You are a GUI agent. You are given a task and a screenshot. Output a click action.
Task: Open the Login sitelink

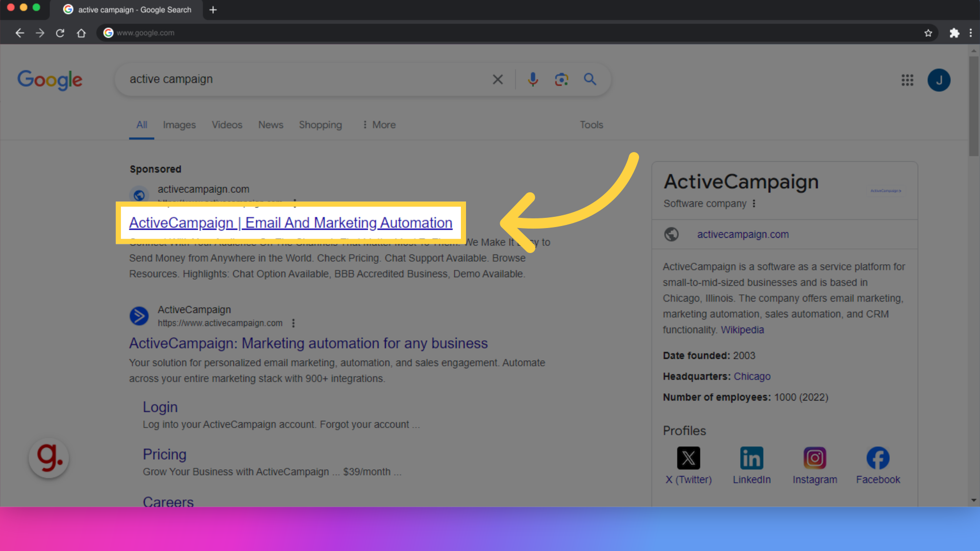coord(160,407)
